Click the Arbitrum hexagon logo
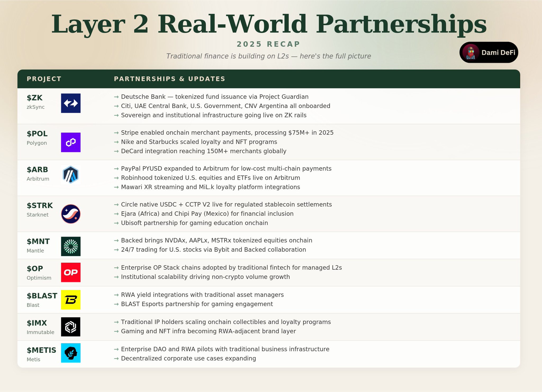This screenshot has height=392, width=542. click(71, 175)
